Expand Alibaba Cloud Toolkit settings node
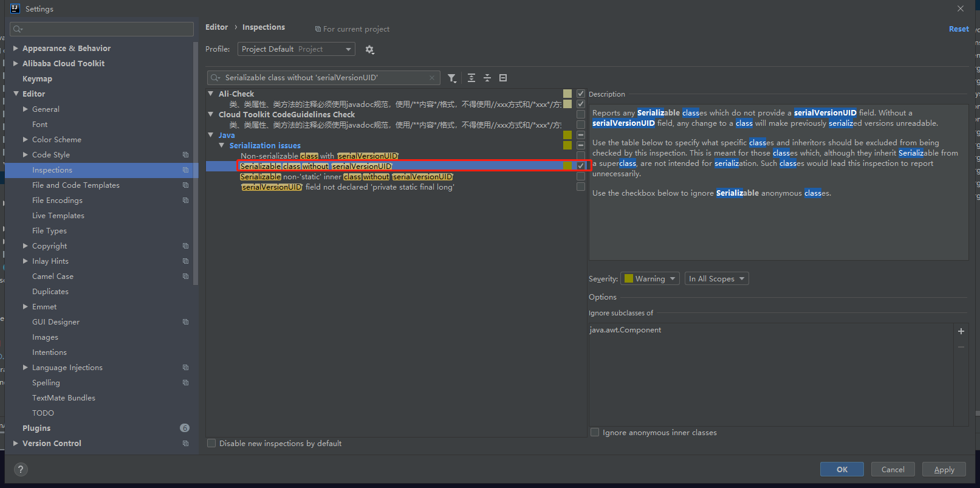This screenshot has height=488, width=980. point(16,63)
